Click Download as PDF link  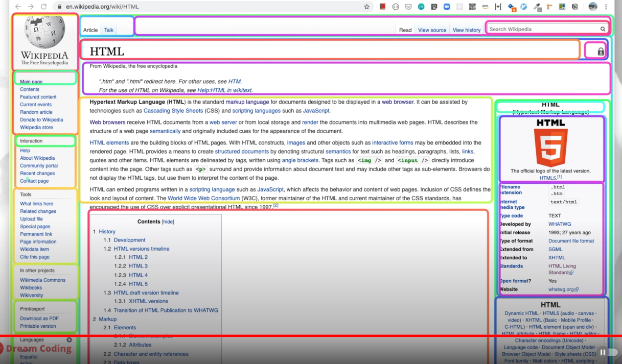pos(39,319)
